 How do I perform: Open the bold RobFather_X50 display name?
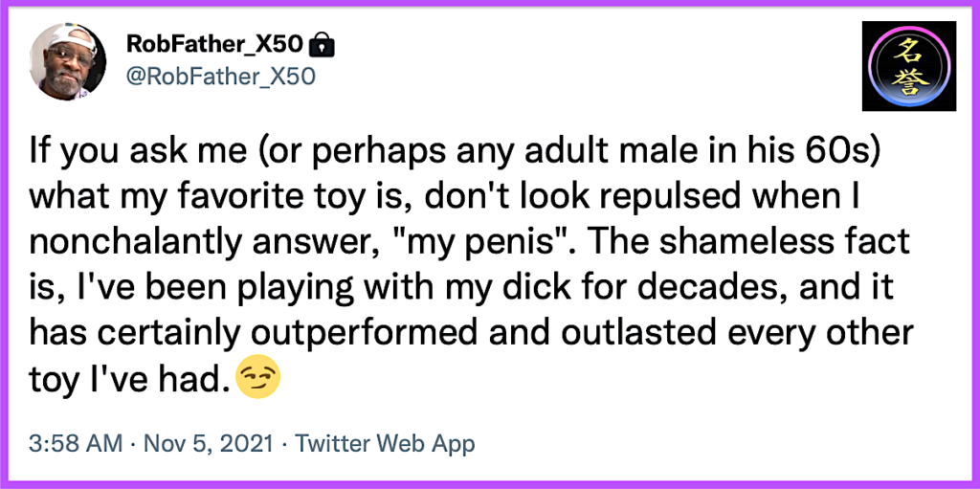(x=216, y=44)
